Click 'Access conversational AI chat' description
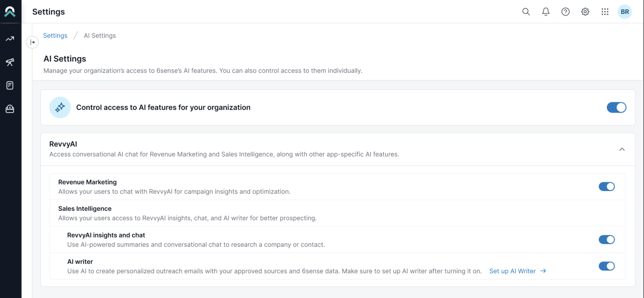 (224, 154)
